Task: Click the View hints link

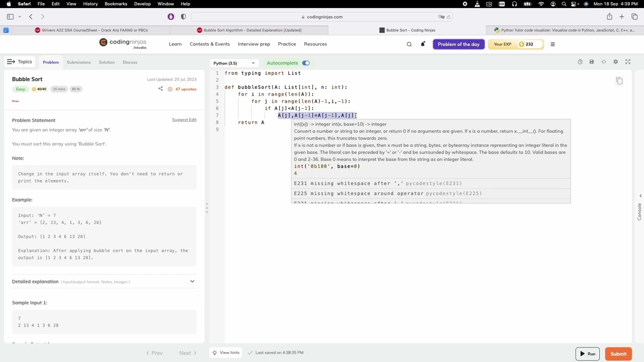Action: coord(226,352)
